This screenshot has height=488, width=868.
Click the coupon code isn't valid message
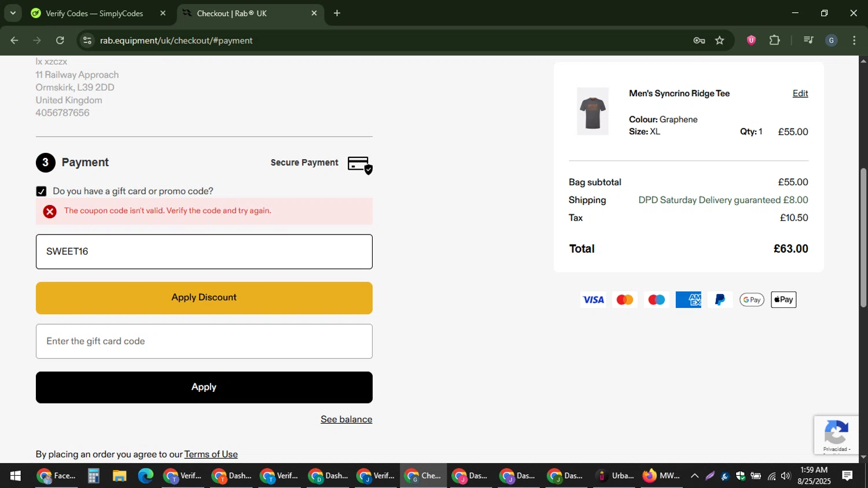point(168,211)
